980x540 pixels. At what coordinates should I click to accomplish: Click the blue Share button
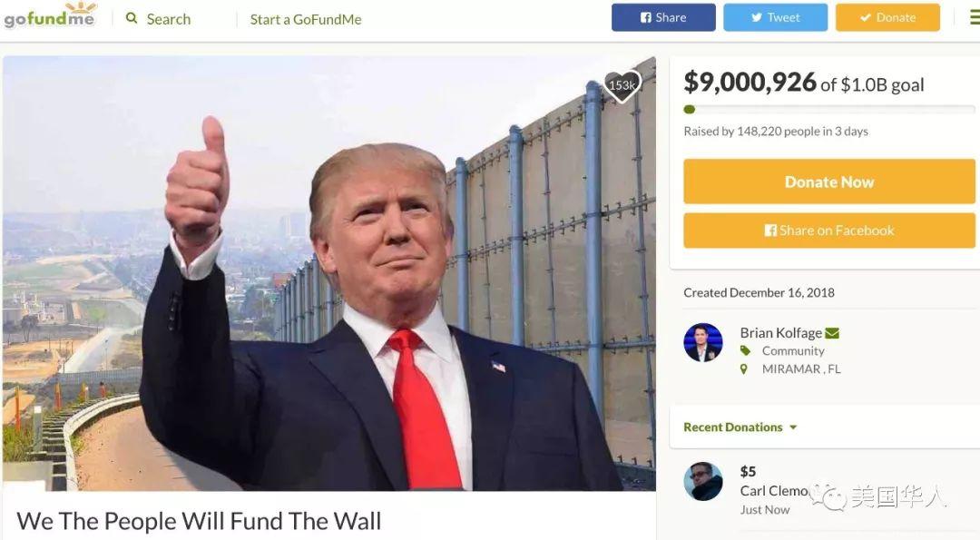tap(663, 17)
